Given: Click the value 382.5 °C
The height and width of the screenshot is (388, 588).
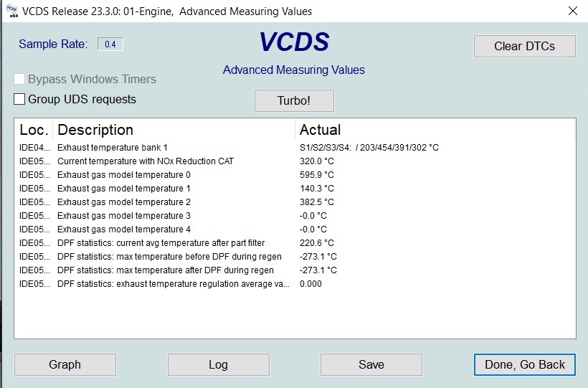Looking at the screenshot, I should tap(316, 202).
